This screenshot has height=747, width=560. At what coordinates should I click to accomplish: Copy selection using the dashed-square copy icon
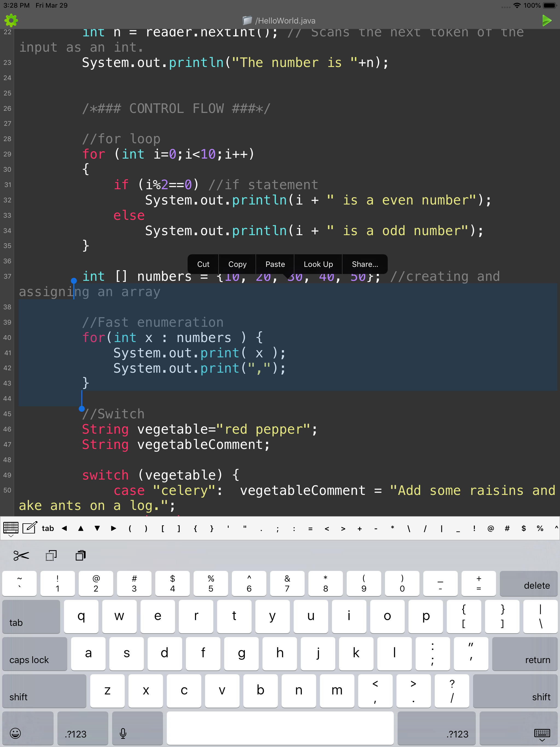coord(51,556)
